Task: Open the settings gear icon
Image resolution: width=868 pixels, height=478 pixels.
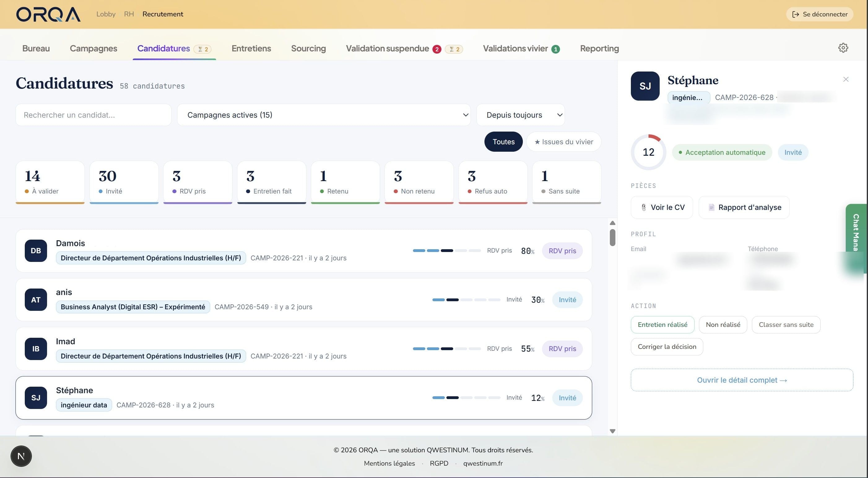Action: click(843, 48)
